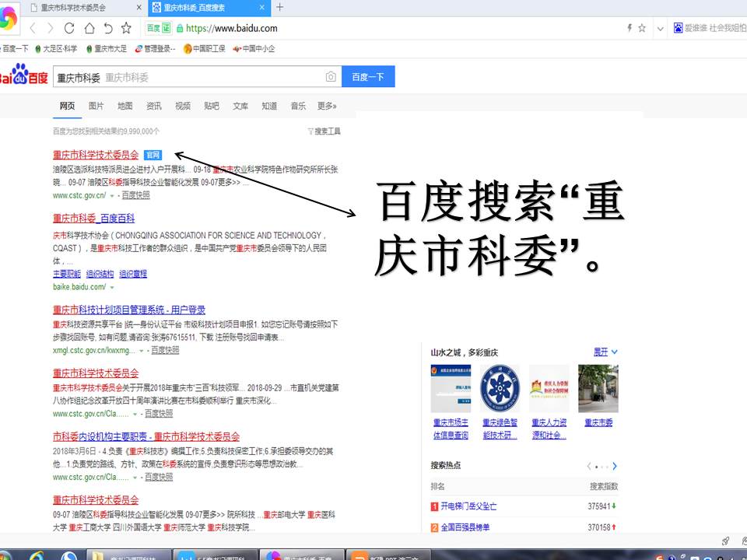Click the Baidu paw search-engine icon
This screenshot has width=747, height=560.
(x=678, y=28)
